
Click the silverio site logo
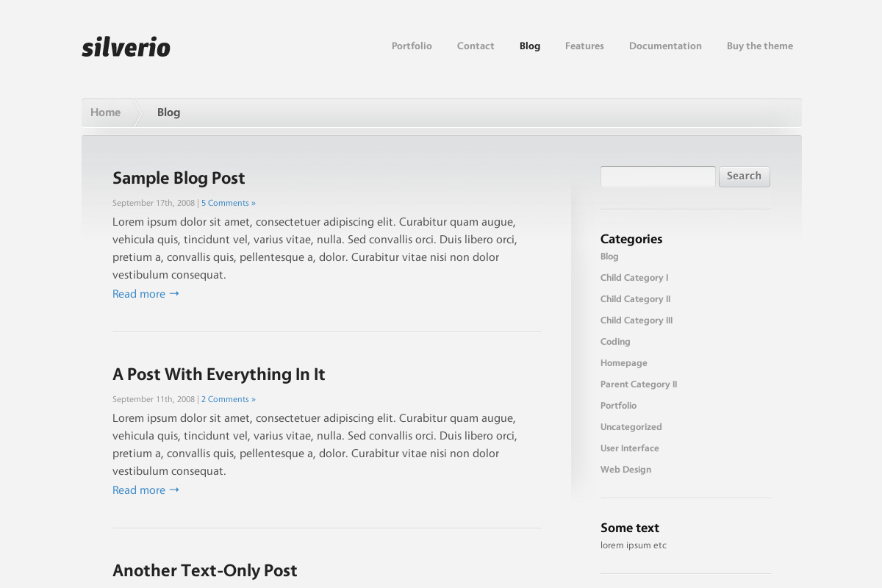tap(126, 47)
